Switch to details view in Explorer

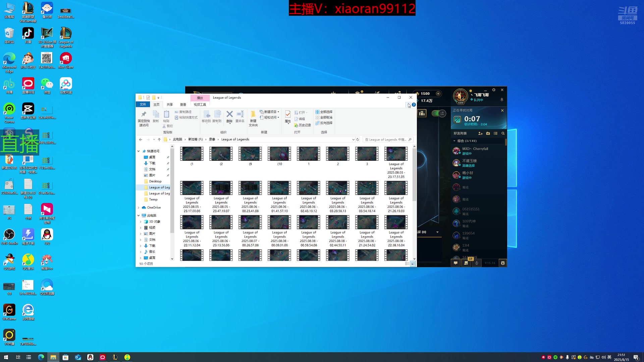pos(407,264)
